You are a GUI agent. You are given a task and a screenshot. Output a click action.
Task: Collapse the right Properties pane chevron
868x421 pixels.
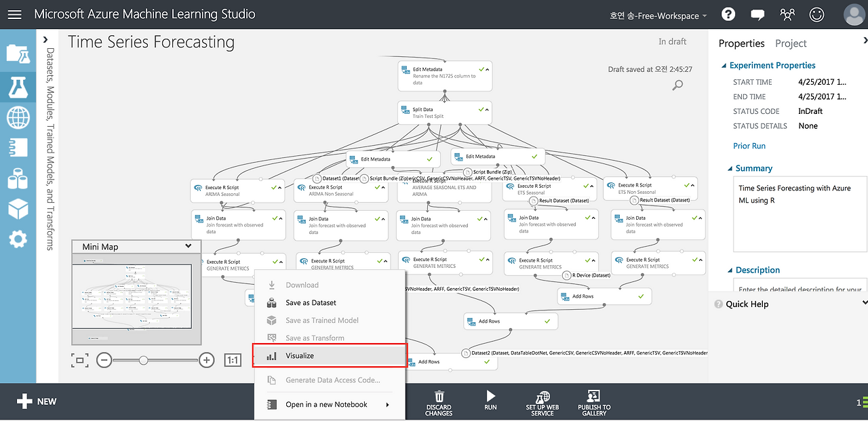(865, 41)
